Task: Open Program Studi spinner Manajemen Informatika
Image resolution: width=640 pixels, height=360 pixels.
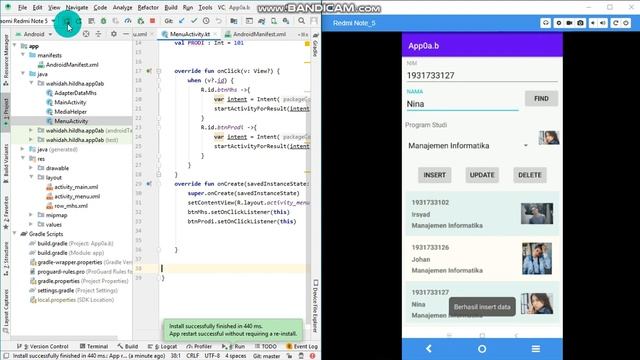Action: [468, 146]
